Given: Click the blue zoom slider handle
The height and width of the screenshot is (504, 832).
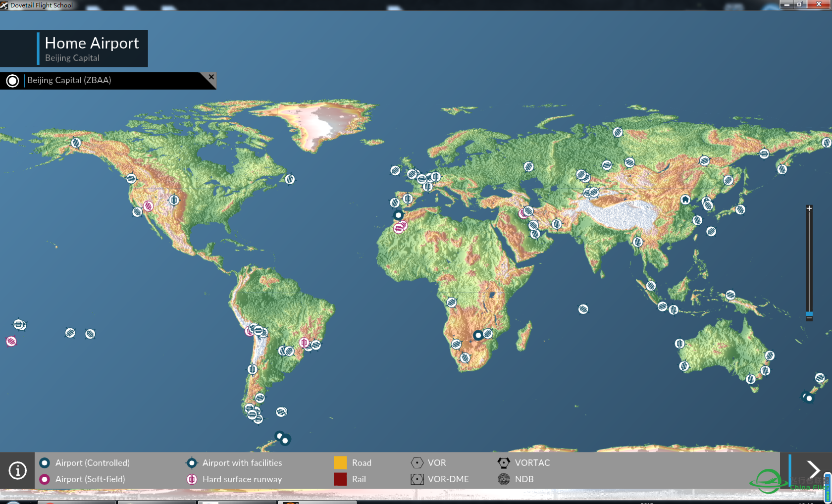Looking at the screenshot, I should [x=809, y=314].
